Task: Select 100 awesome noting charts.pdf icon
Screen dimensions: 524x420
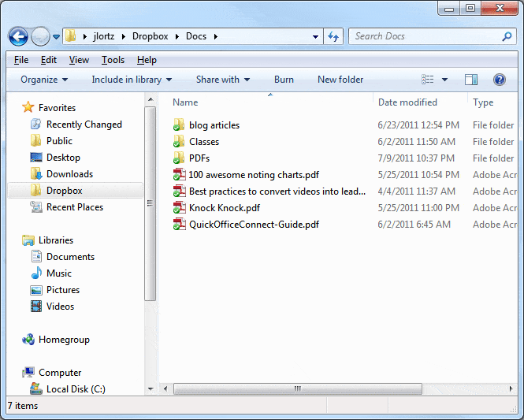Action: [179, 174]
